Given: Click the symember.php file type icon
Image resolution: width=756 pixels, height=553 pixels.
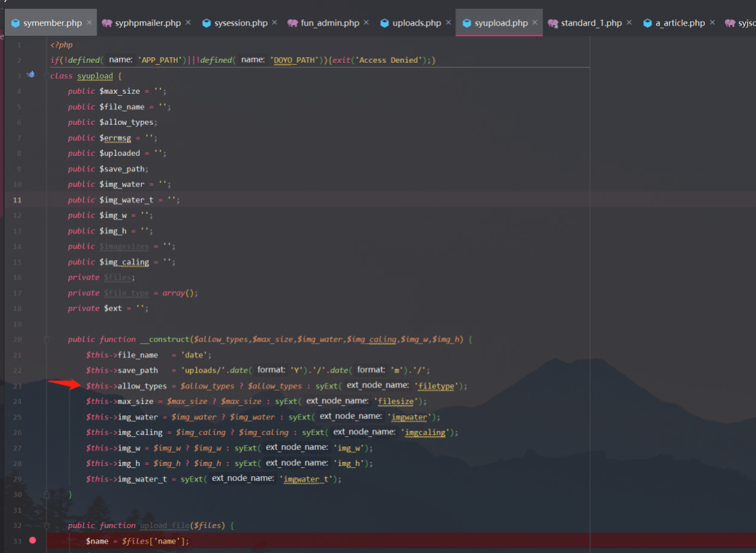Looking at the screenshot, I should click(16, 23).
